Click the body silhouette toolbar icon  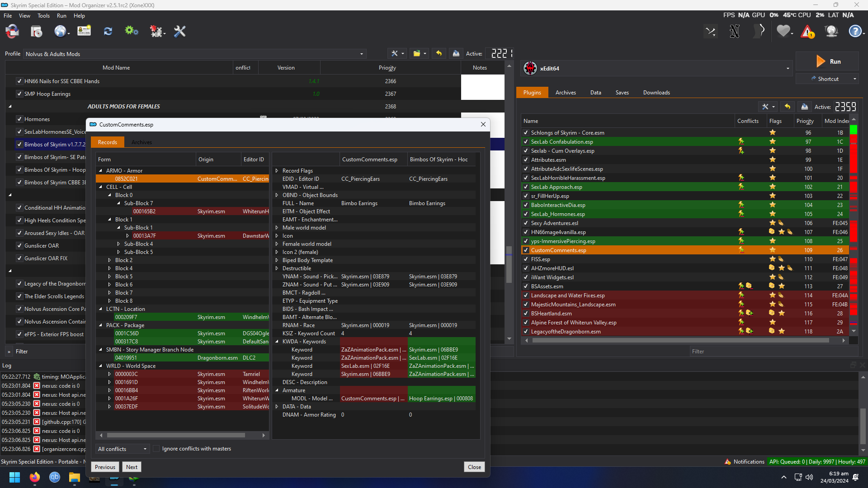(x=759, y=31)
